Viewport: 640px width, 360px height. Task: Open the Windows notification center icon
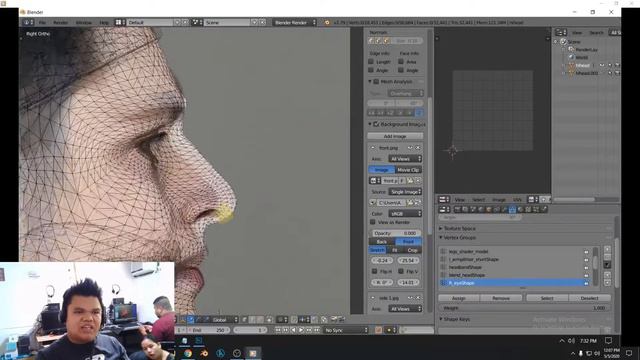[629, 353]
